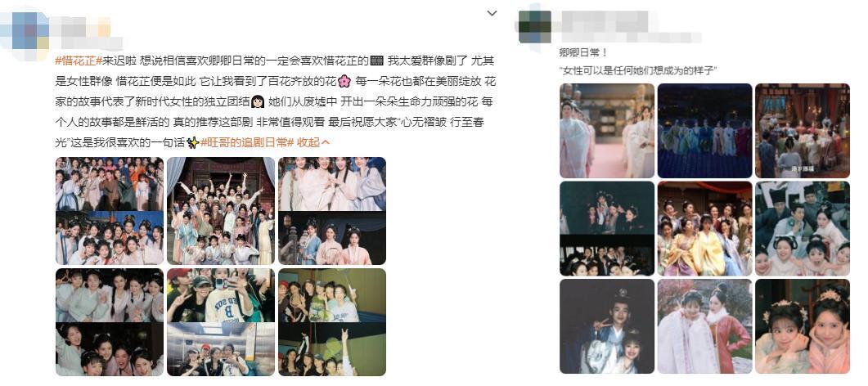Screen dimensions: 868x386
Task: Click the woman emoji after 独立团结
Action: pos(258,101)
